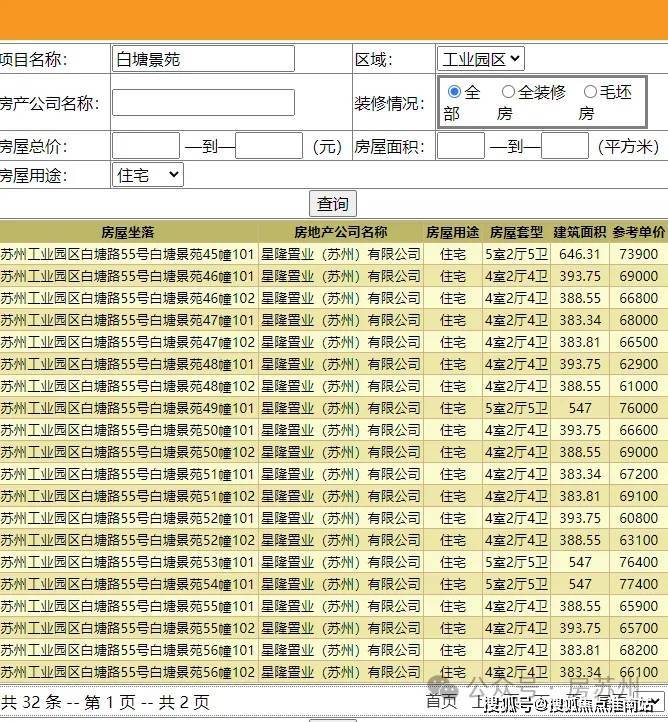668x722 pixels.
Task: Click the 646.31 building area cell
Action: pos(580,254)
